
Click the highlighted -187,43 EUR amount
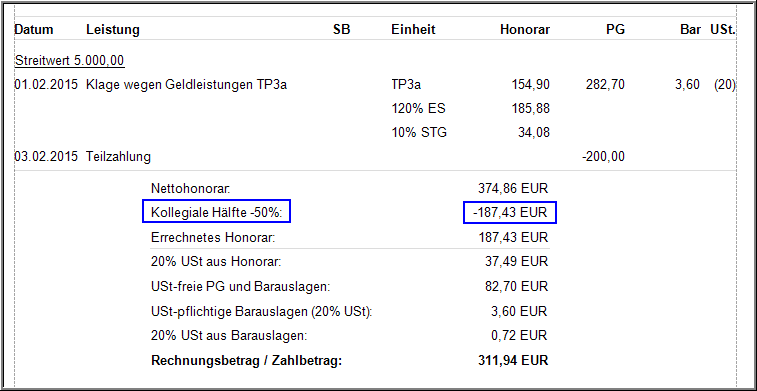(510, 212)
